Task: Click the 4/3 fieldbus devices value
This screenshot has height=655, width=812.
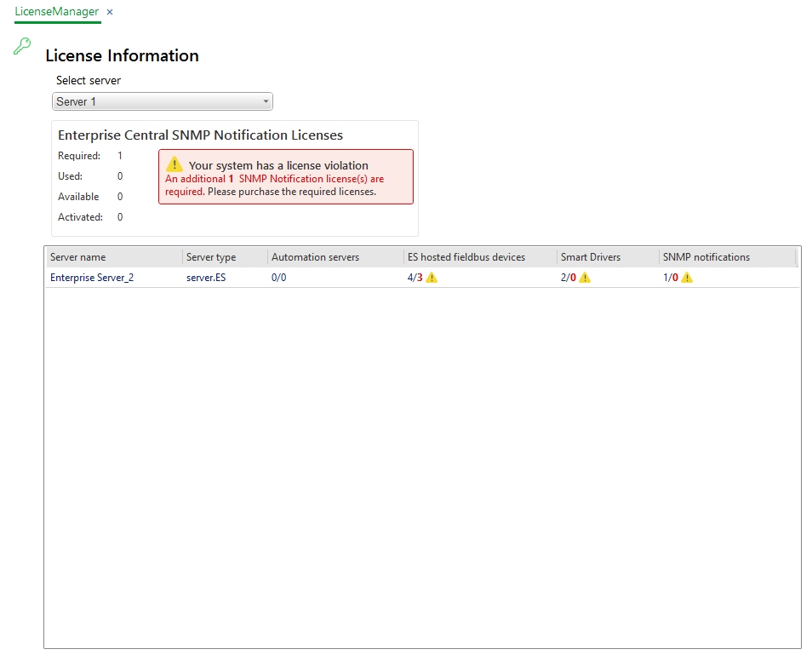Action: click(x=415, y=278)
